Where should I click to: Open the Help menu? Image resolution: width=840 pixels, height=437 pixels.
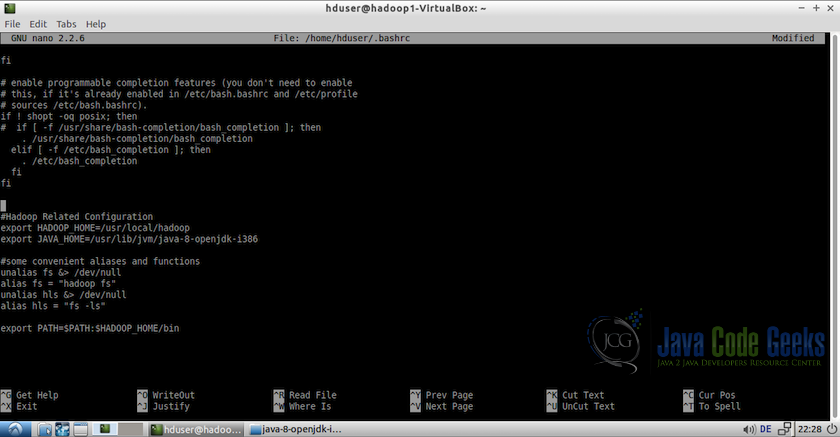96,24
